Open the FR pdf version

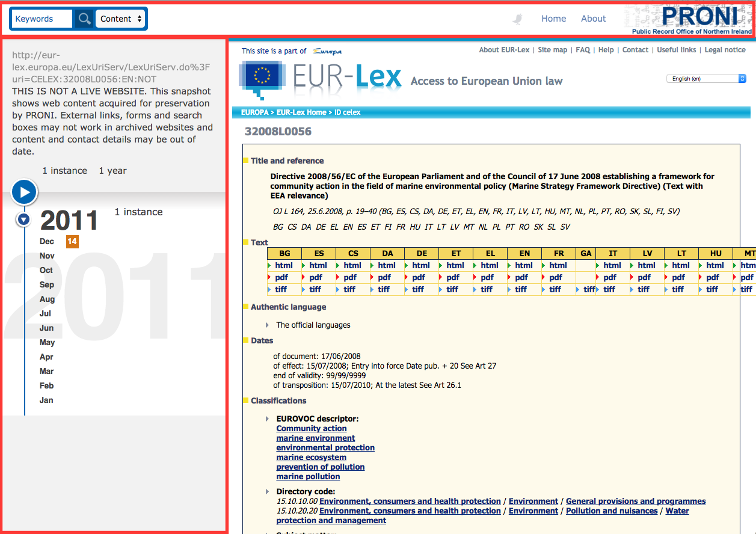click(556, 277)
